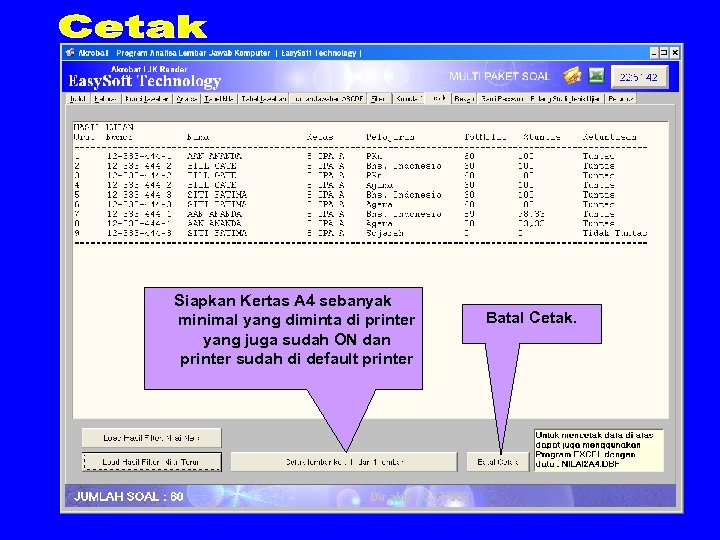The width and height of the screenshot is (720, 540).
Task: Click the Tidak Tuntas status in row 9
Action: pos(615,233)
